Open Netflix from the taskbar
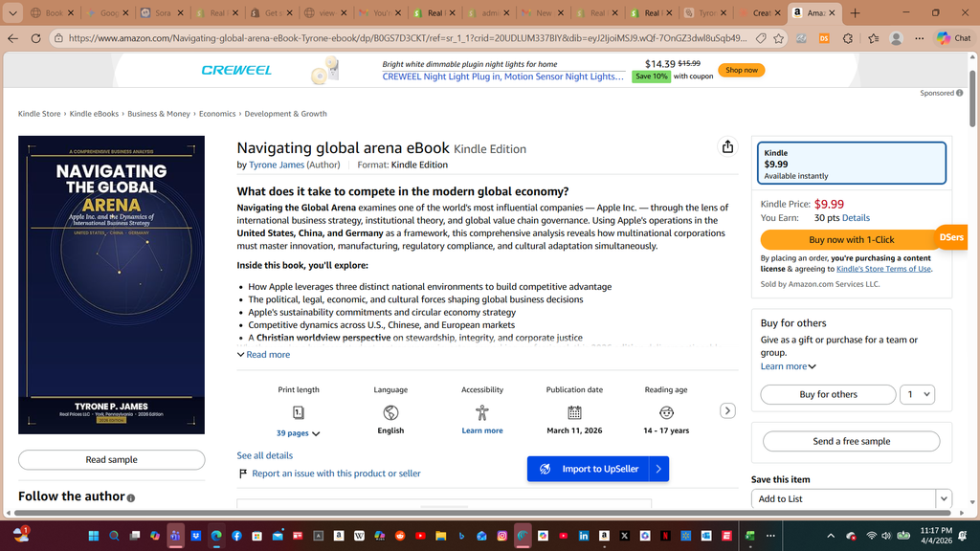 click(x=666, y=536)
